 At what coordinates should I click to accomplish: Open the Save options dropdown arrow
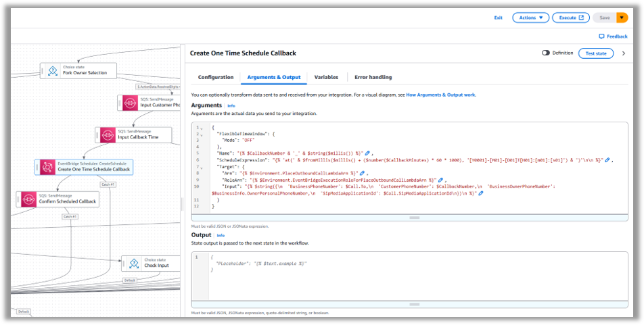tap(622, 18)
